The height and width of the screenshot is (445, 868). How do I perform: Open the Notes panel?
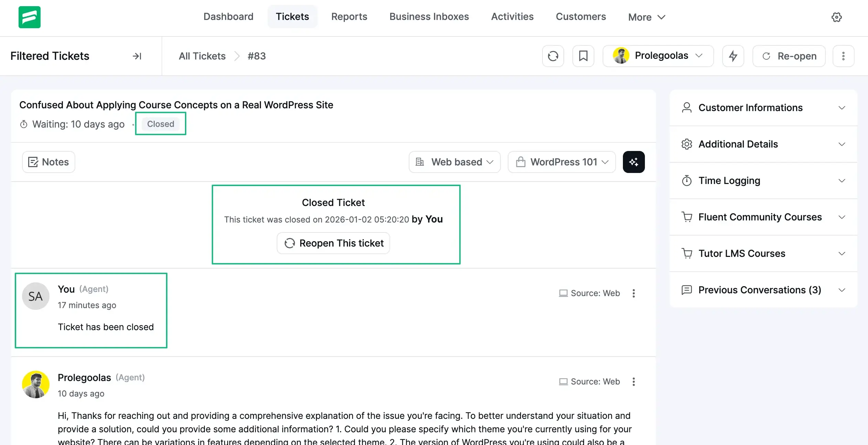(48, 162)
